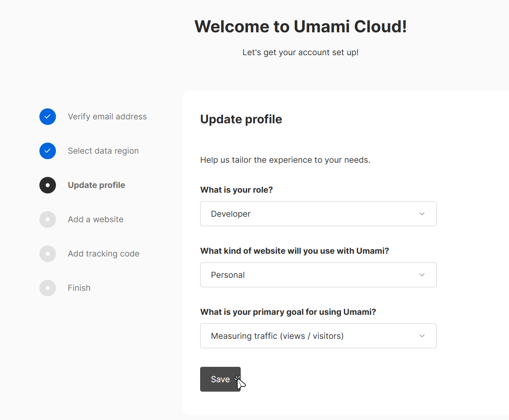Click the Verify email address checkmark icon
This screenshot has height=420, width=509.
click(48, 117)
